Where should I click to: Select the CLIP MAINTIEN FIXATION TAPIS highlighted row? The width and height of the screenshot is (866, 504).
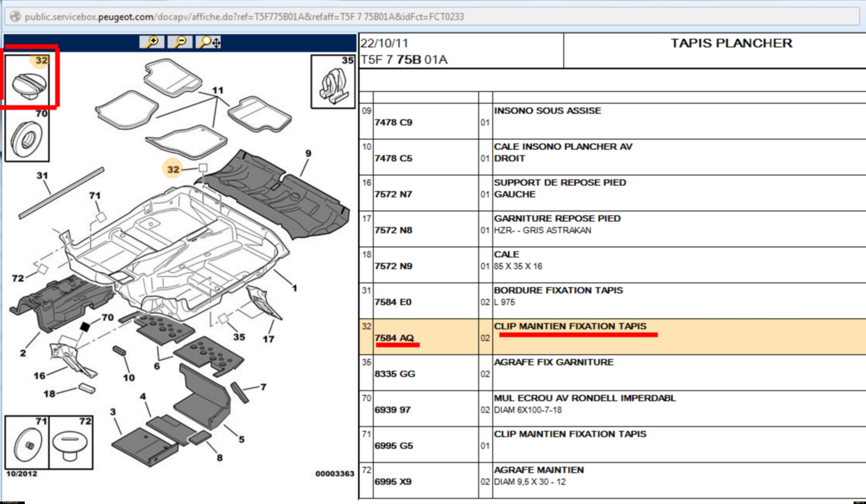click(x=570, y=326)
